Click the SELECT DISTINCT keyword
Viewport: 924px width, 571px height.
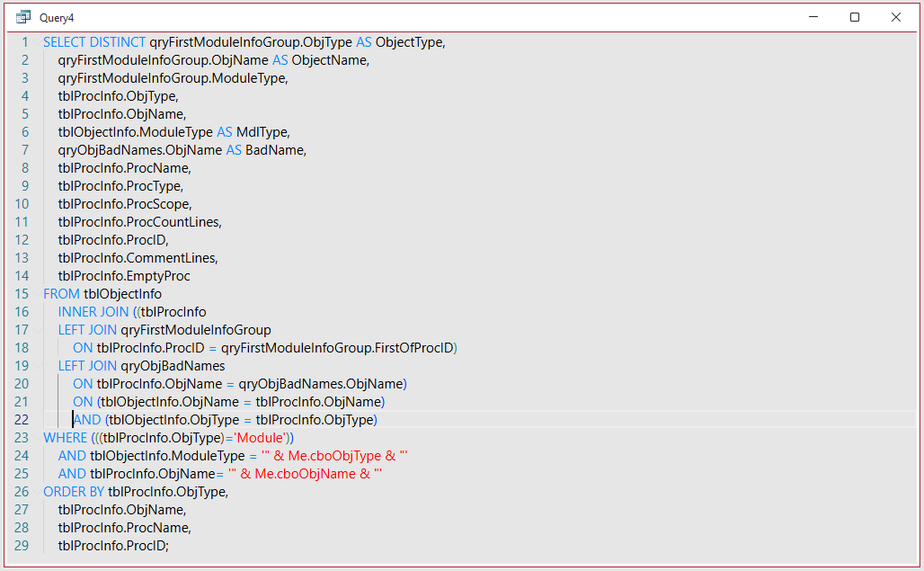pyautogui.click(x=94, y=42)
